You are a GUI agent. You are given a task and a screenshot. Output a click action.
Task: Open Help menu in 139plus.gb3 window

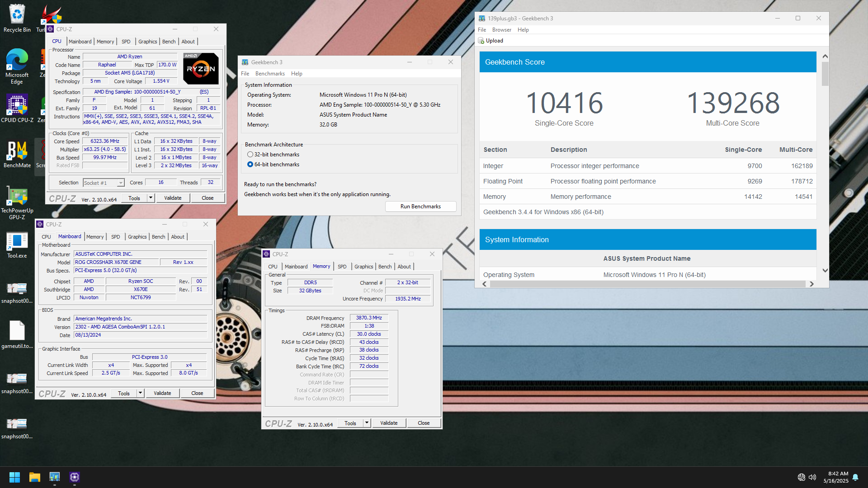tap(523, 30)
